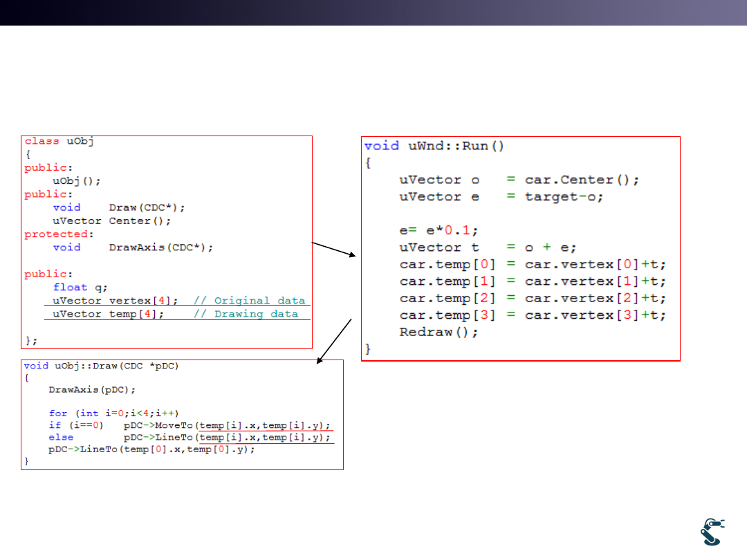Click the 'for (int i=0;i<4;i++)' loop line
Screen dimensions: 747x560
[114, 413]
